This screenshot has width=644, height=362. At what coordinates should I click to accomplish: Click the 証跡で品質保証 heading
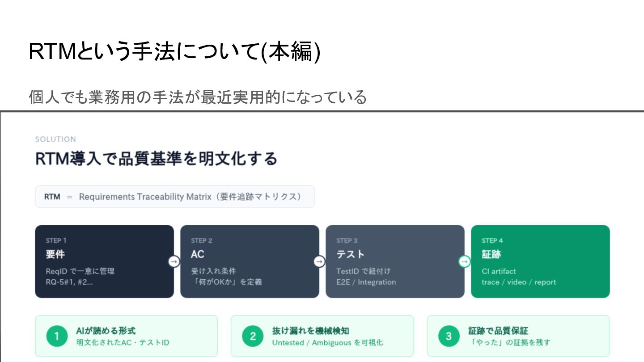[x=498, y=331]
